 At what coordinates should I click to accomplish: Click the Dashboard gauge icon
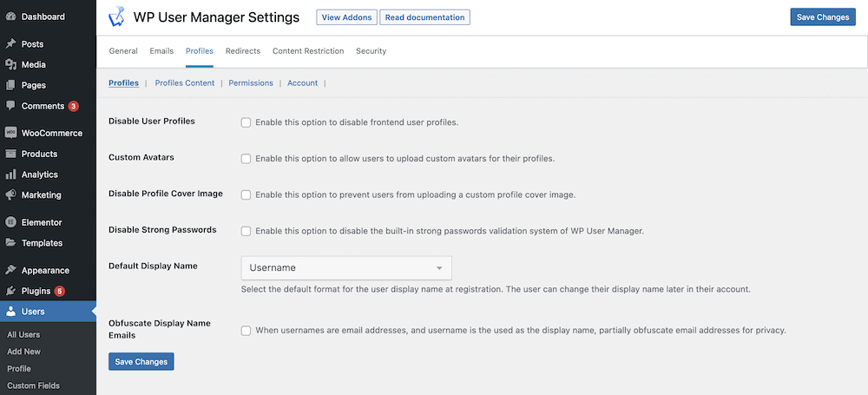(x=10, y=16)
